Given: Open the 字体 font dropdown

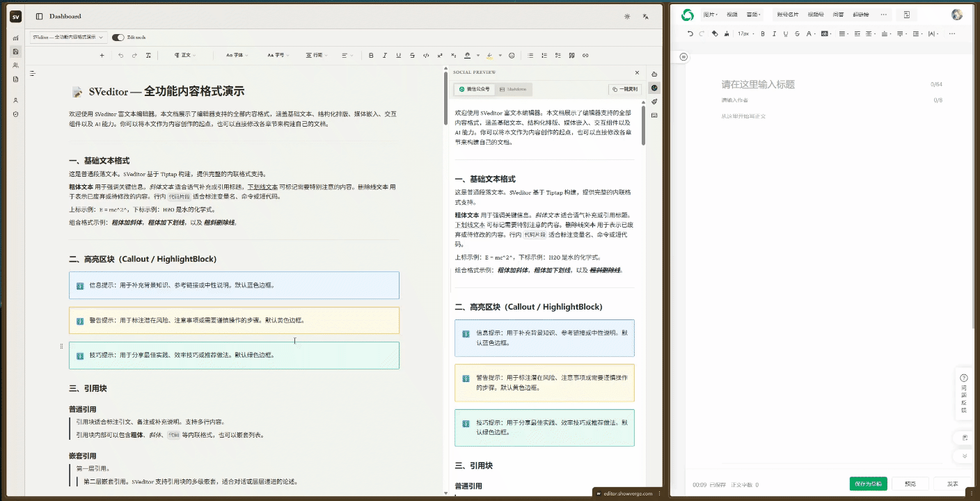Looking at the screenshot, I should 239,55.
